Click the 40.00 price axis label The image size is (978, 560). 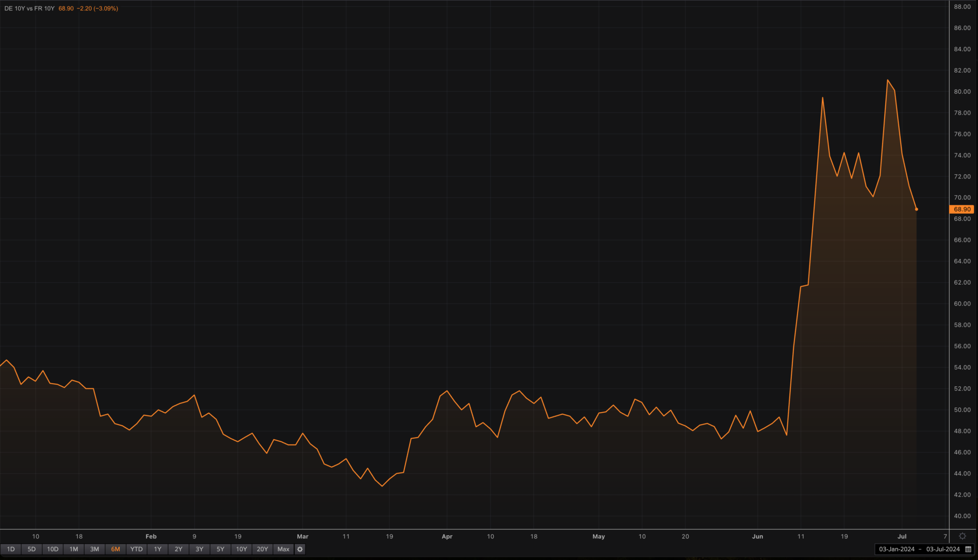(x=962, y=516)
